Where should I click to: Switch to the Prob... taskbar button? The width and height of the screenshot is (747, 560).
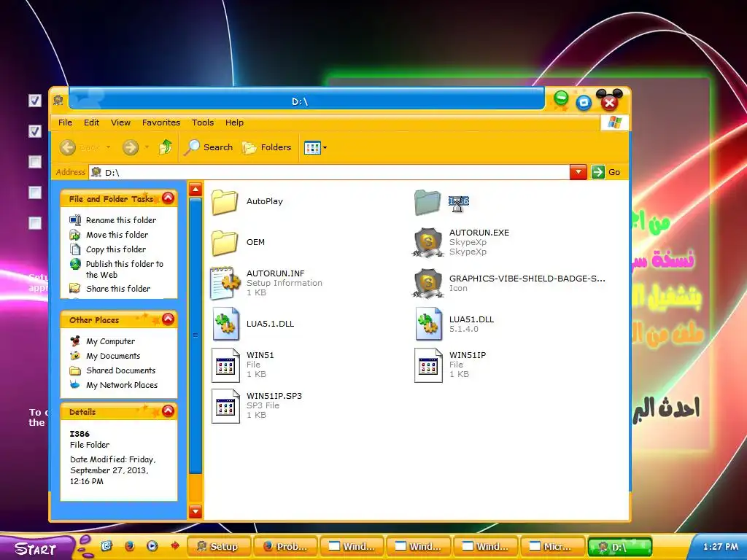click(x=285, y=546)
